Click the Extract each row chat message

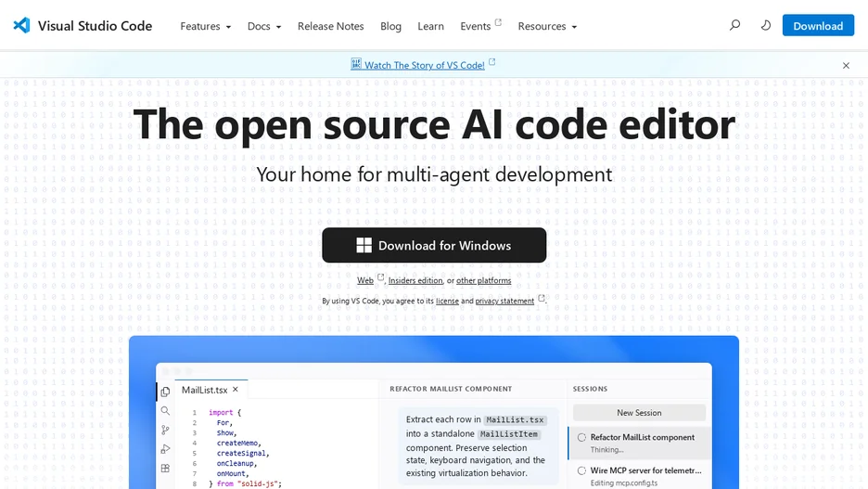(x=478, y=445)
